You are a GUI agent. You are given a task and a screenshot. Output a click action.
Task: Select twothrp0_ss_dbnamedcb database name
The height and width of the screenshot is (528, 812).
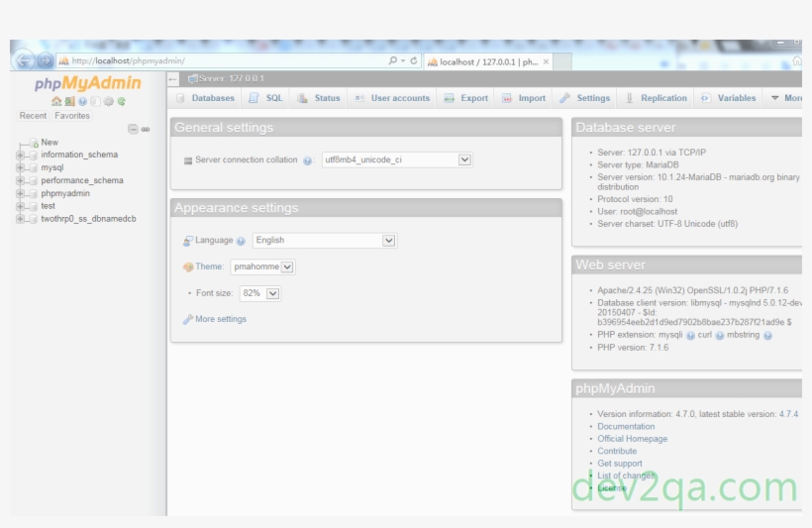pos(88,219)
